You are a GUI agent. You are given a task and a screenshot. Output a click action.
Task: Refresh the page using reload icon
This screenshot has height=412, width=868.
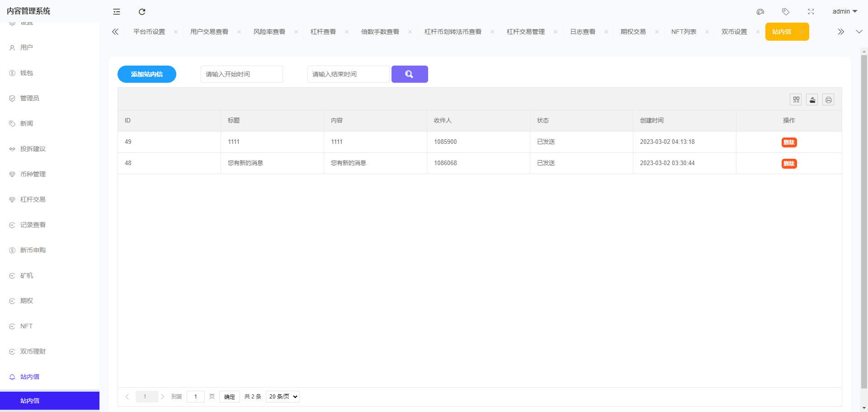[142, 12]
